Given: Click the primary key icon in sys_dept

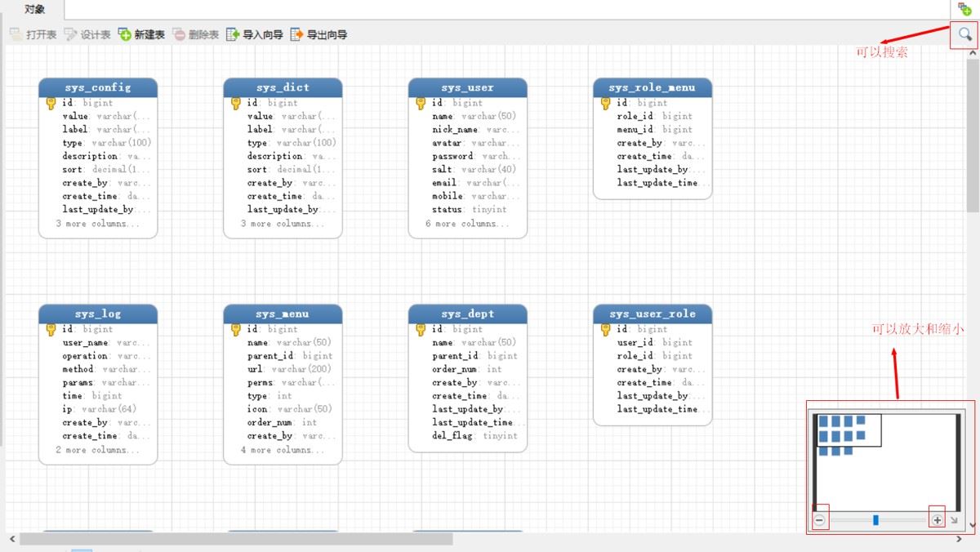Looking at the screenshot, I should pos(421,329).
